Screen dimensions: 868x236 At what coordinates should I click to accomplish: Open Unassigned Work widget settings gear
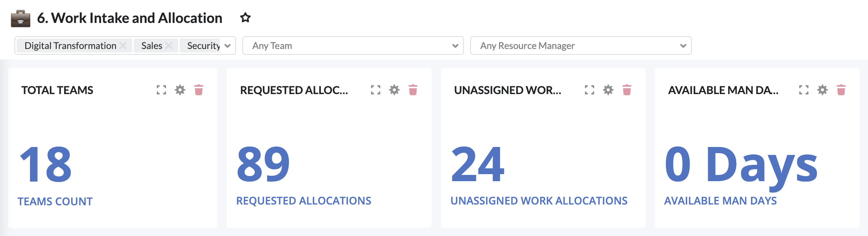click(x=608, y=90)
